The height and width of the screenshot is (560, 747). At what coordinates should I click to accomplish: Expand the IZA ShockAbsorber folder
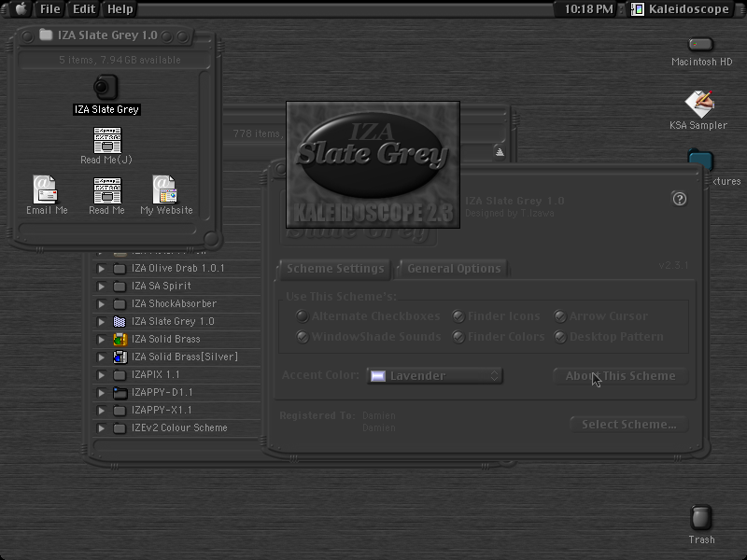click(101, 304)
